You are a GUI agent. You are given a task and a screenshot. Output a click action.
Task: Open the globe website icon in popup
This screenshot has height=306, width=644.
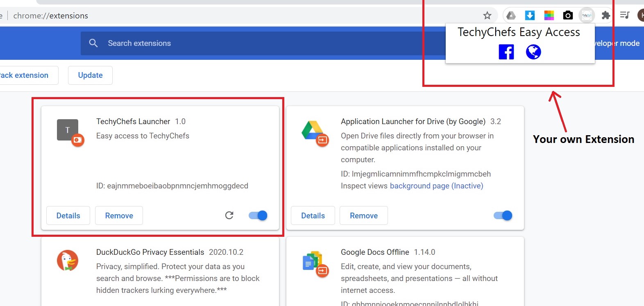click(x=533, y=52)
